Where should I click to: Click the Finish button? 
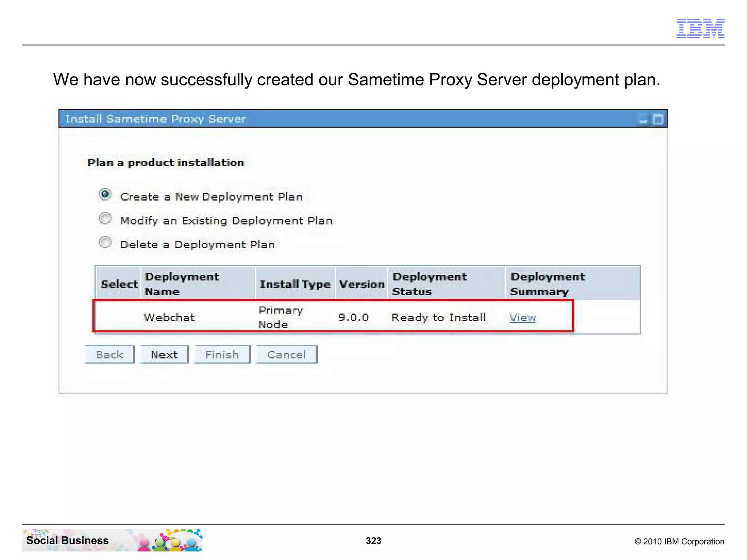(x=222, y=354)
